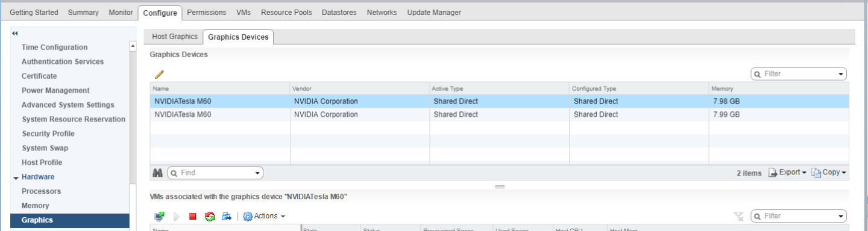Select the NVIDIATesla M60 row with 7.98 GB
Screen dimensions: 868x231
pyautogui.click(x=499, y=101)
